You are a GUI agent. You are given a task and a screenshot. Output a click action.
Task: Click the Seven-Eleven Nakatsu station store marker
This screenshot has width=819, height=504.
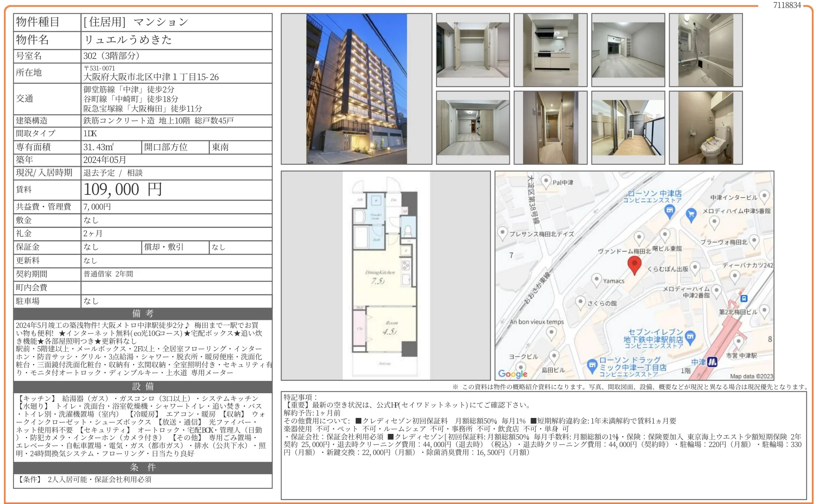click(x=690, y=337)
